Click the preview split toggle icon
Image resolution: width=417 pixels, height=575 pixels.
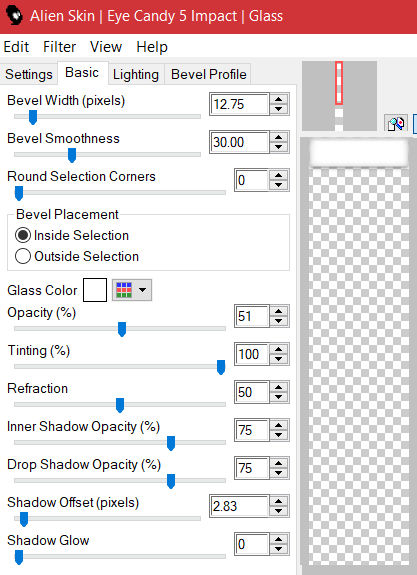tap(396, 124)
